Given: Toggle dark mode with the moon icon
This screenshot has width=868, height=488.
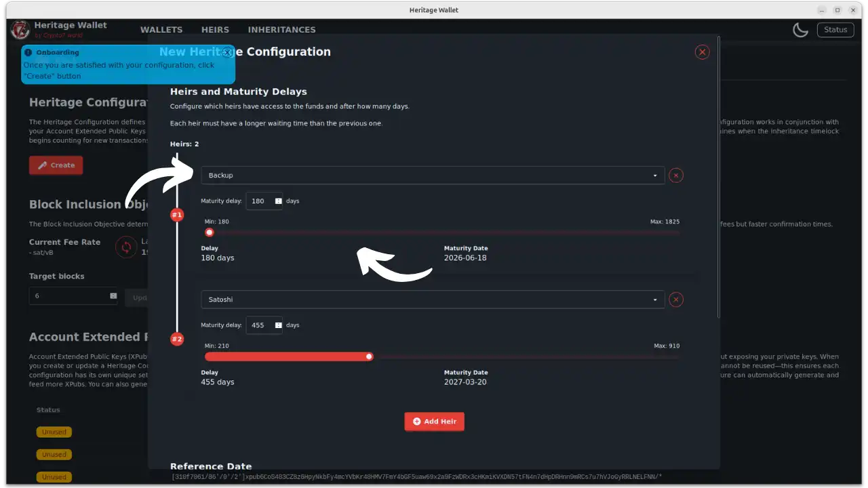Looking at the screenshot, I should coord(800,30).
